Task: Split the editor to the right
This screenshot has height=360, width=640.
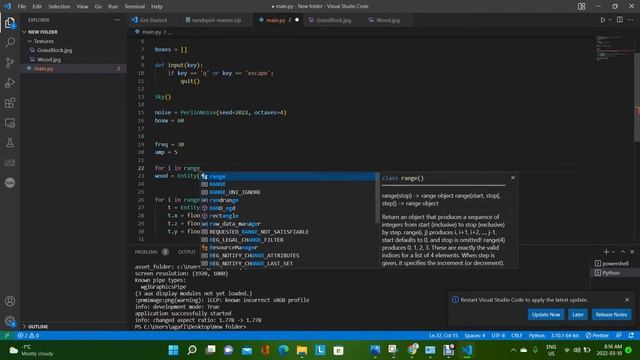Action: 620,20
